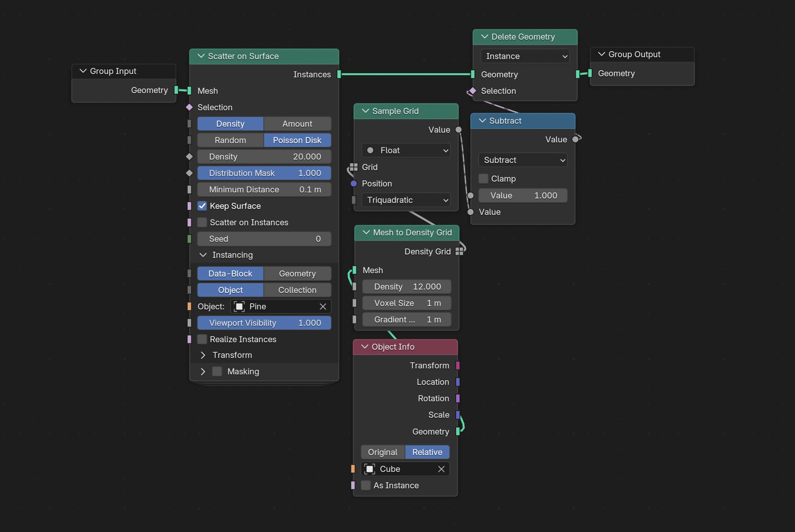
Task: Select the Collection instancing tab
Action: [297, 290]
